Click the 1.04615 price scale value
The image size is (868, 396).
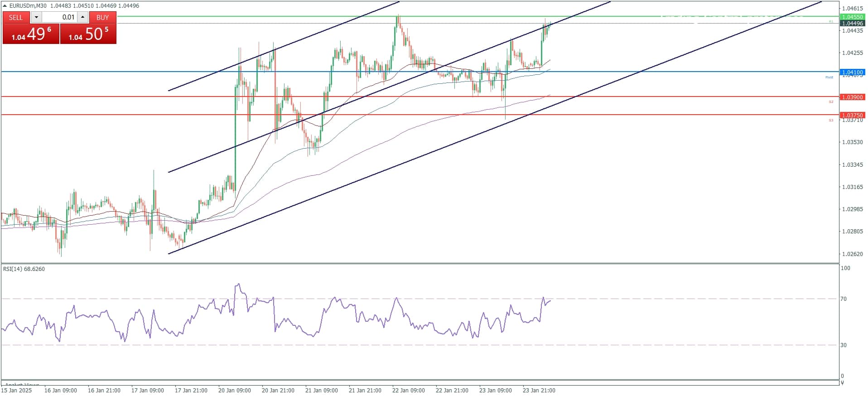(x=852, y=8)
